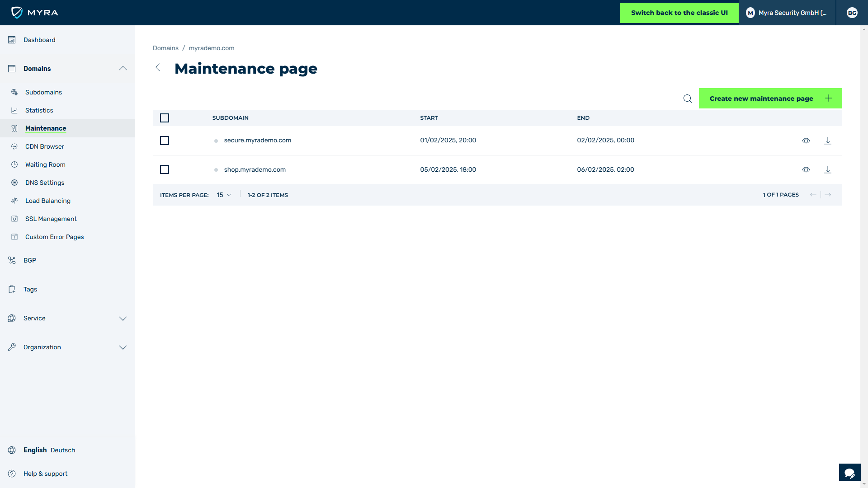Screen dimensions: 868x488
Task: Click the download icon for shop.myrademo.com
Action: click(828, 169)
